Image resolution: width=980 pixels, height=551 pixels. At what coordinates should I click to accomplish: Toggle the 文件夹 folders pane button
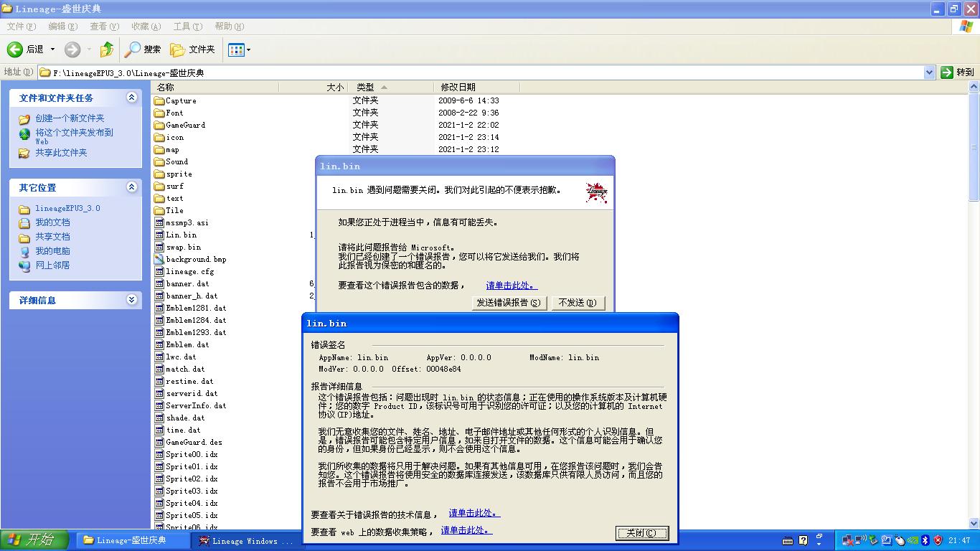193,50
